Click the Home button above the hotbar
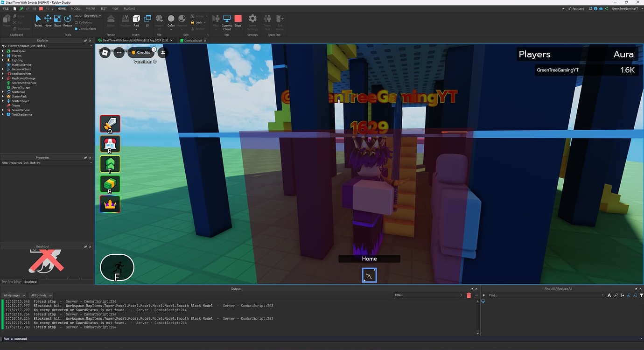This screenshot has height=350, width=644. click(369, 258)
